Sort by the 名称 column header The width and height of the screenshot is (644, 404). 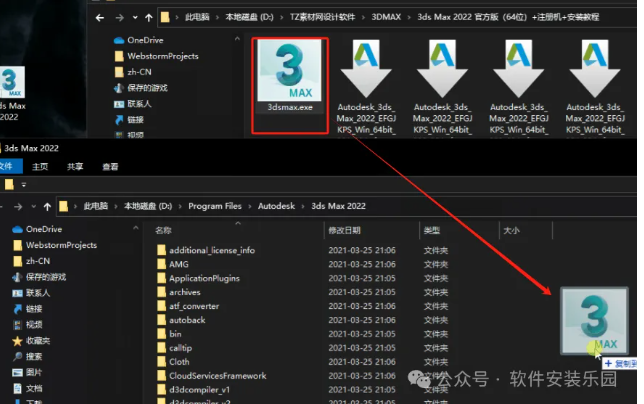(165, 230)
